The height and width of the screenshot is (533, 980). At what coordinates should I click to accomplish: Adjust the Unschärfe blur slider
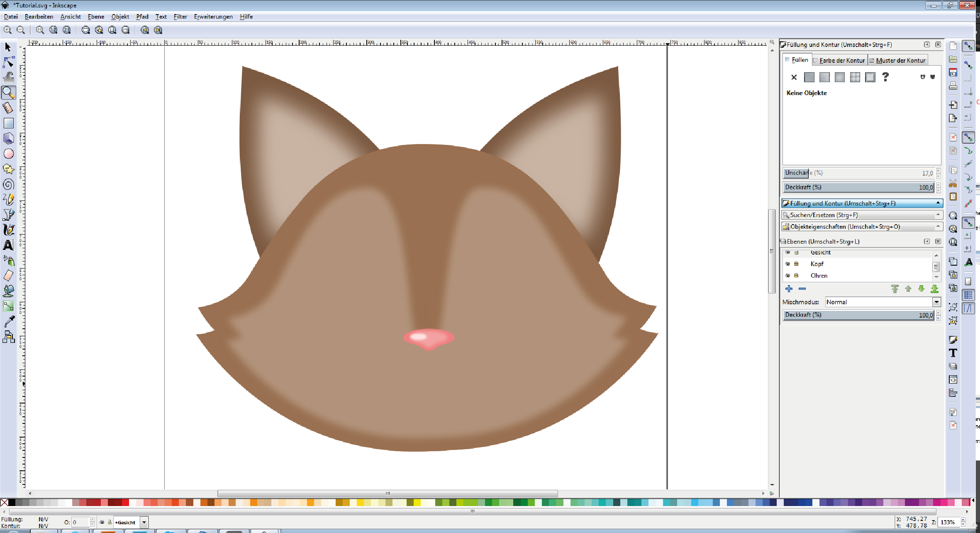click(859, 173)
